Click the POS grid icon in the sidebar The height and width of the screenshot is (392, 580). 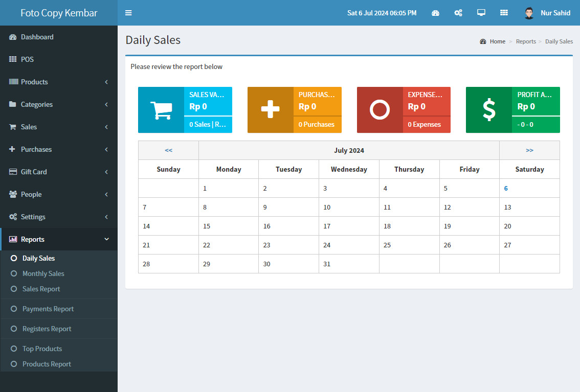pyautogui.click(x=12, y=59)
